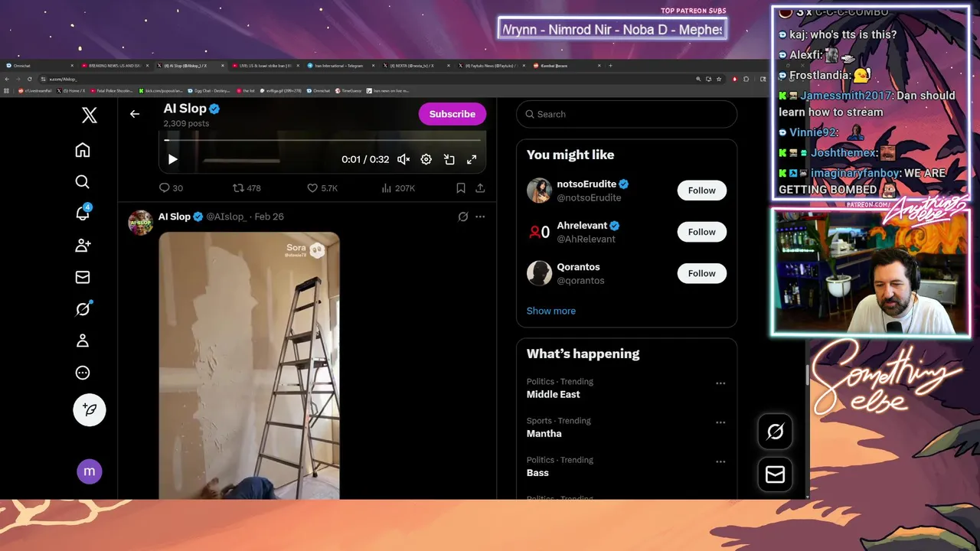Go to Home in the X sidebar
980x551 pixels.
[83, 150]
